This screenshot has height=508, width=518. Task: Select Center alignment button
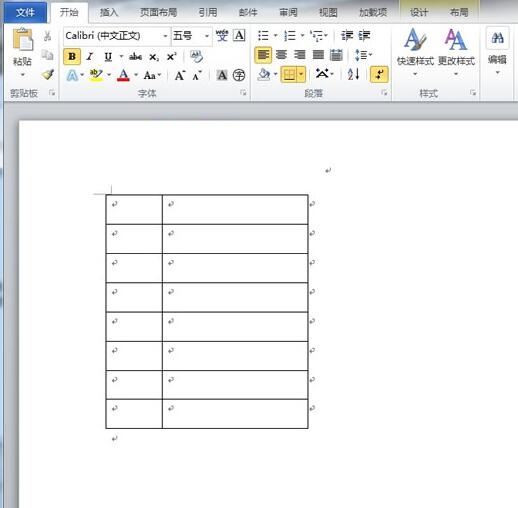(x=281, y=55)
